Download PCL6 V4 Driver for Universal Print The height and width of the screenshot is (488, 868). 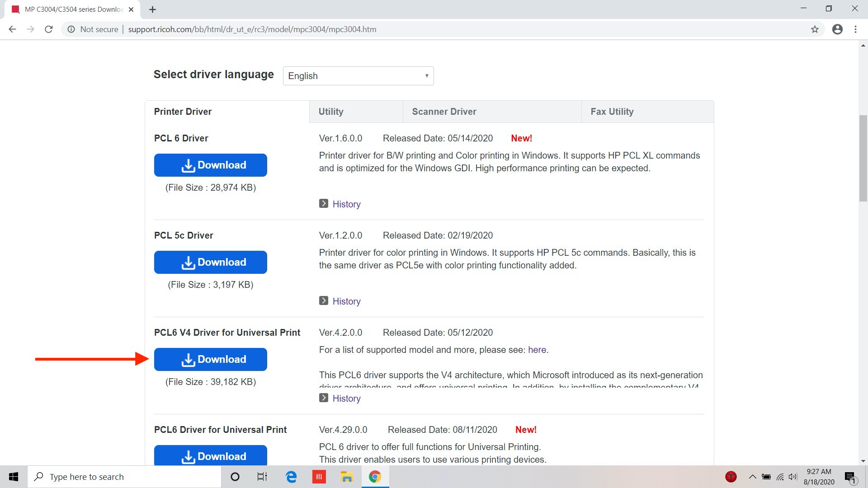pos(210,359)
